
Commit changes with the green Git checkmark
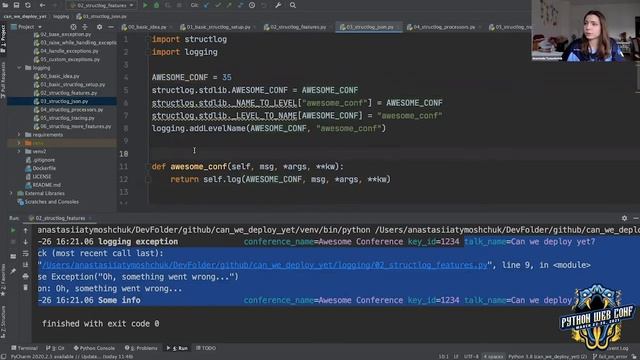(x=218, y=5)
